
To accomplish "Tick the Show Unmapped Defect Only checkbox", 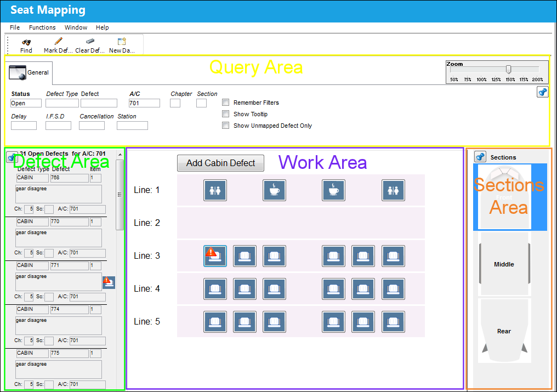I will click(x=225, y=125).
